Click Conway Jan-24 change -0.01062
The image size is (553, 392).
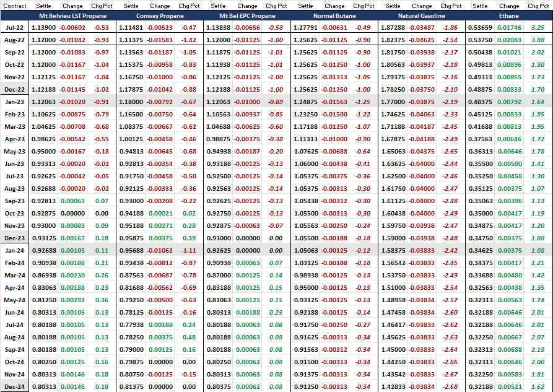(x=159, y=251)
